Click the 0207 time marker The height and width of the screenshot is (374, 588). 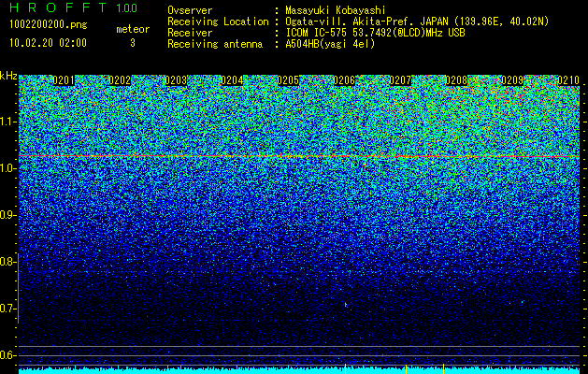pos(400,80)
